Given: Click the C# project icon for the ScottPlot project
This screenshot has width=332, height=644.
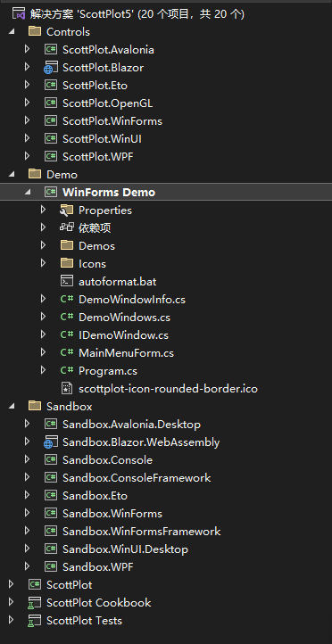Looking at the screenshot, I should coord(35,585).
